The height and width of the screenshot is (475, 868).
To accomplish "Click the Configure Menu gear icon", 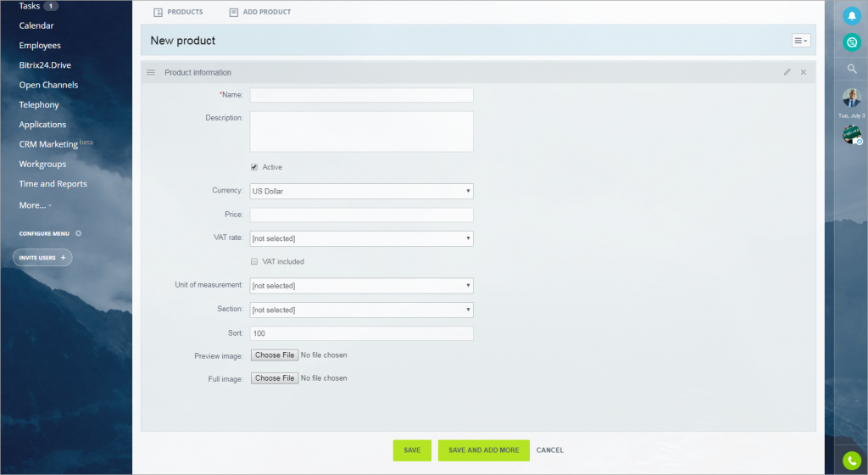I will [x=78, y=233].
